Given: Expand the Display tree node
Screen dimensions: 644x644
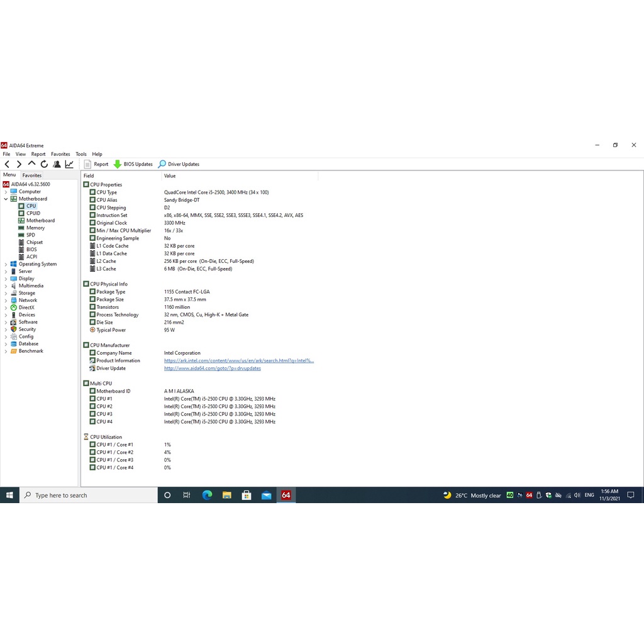Looking at the screenshot, I should point(6,279).
